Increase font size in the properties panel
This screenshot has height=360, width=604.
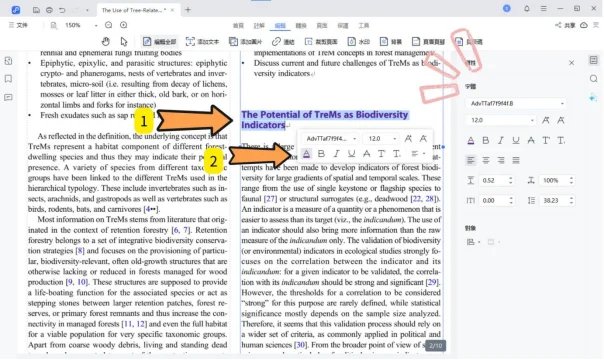545,120
